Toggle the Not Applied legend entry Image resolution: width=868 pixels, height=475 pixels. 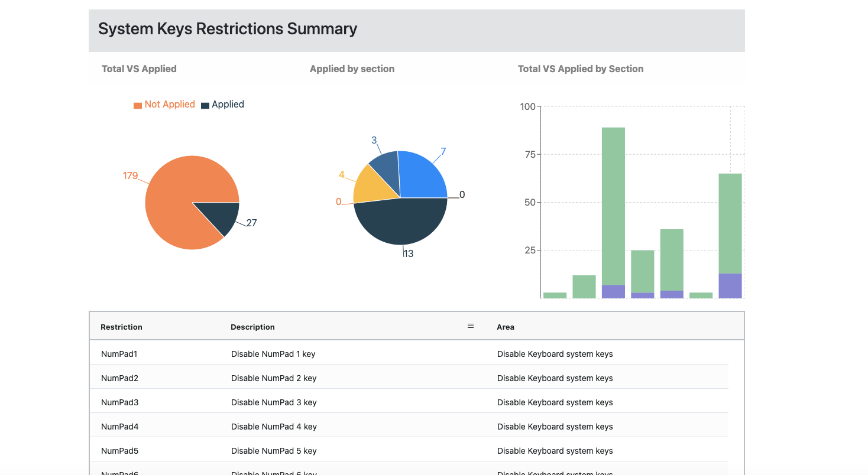click(x=164, y=105)
